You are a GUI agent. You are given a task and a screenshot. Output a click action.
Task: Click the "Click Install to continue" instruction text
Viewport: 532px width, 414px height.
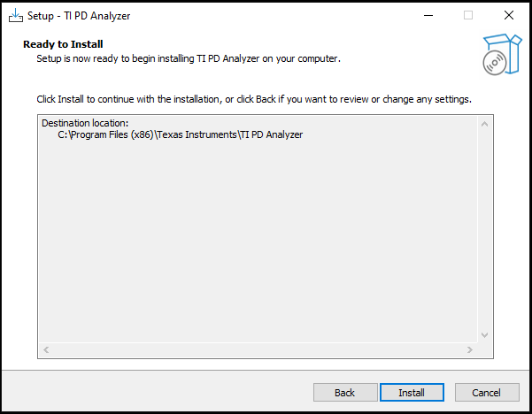point(253,98)
